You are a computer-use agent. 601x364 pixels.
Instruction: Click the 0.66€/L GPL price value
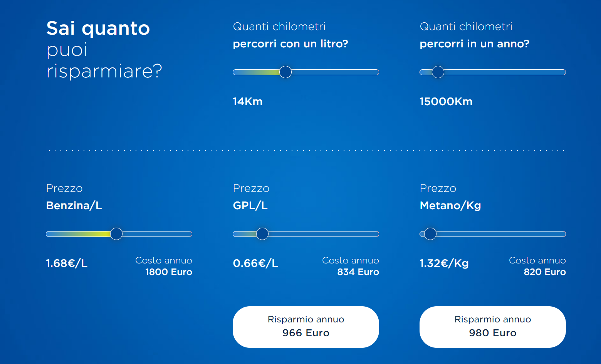point(255,263)
